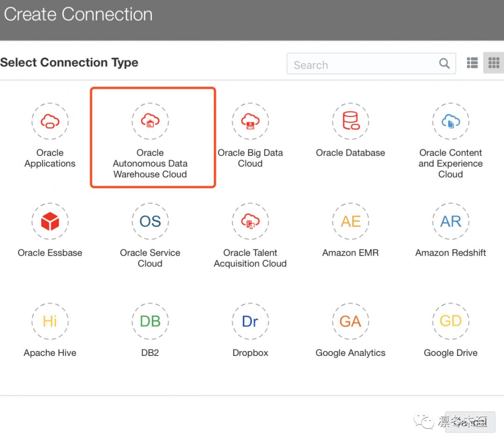Choose the Oracle Essbase cube icon
Viewport: 504px width, 444px height.
pyautogui.click(x=50, y=222)
